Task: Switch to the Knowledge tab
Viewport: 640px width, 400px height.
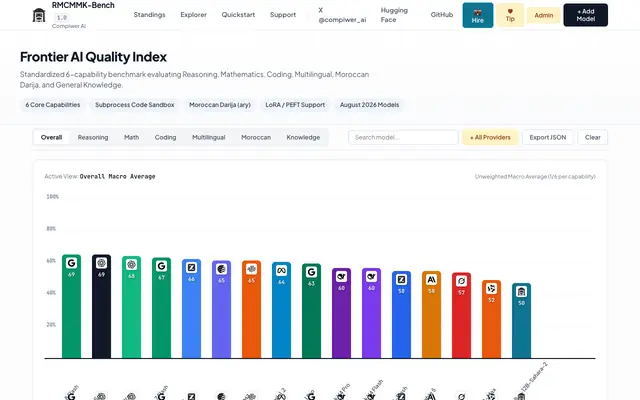Action: pos(303,138)
